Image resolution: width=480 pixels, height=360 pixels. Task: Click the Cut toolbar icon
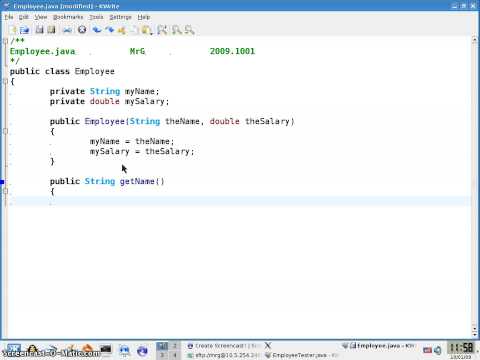tap(122, 30)
